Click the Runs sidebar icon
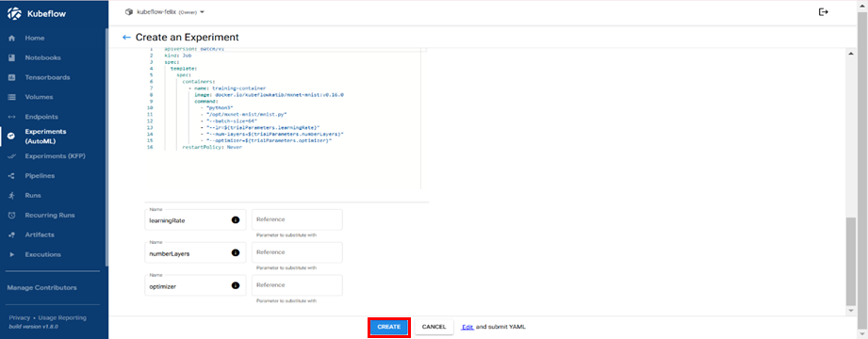This screenshot has height=339, width=868. click(x=11, y=196)
